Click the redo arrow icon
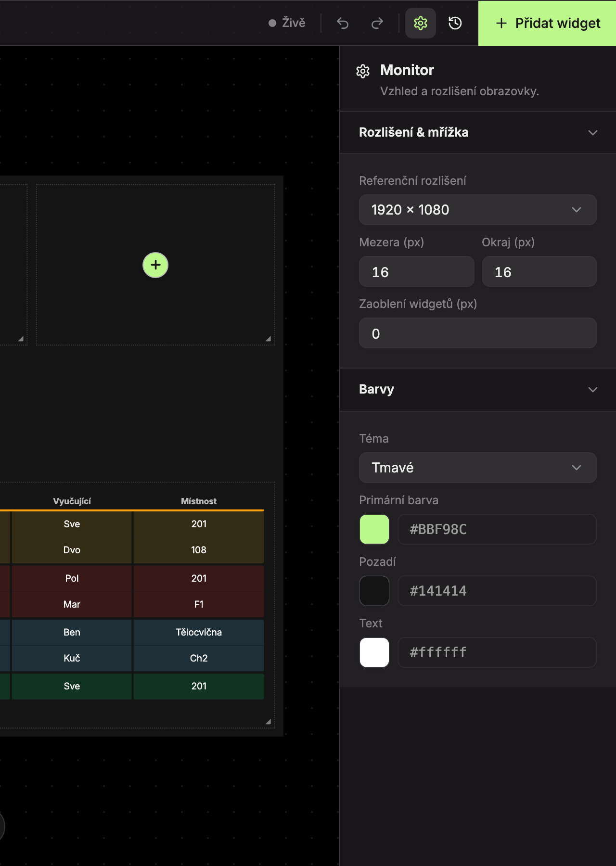The width and height of the screenshot is (616, 866). coord(377,23)
